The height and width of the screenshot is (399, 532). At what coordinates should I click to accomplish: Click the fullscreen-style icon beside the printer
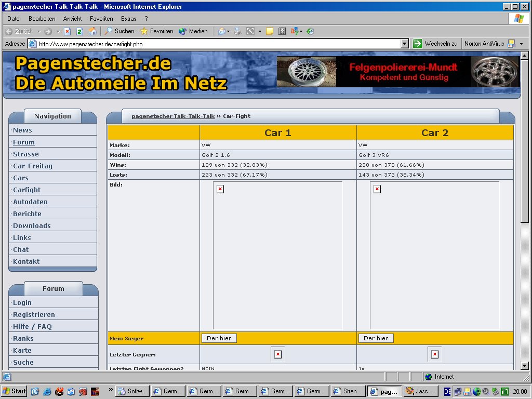(x=250, y=32)
